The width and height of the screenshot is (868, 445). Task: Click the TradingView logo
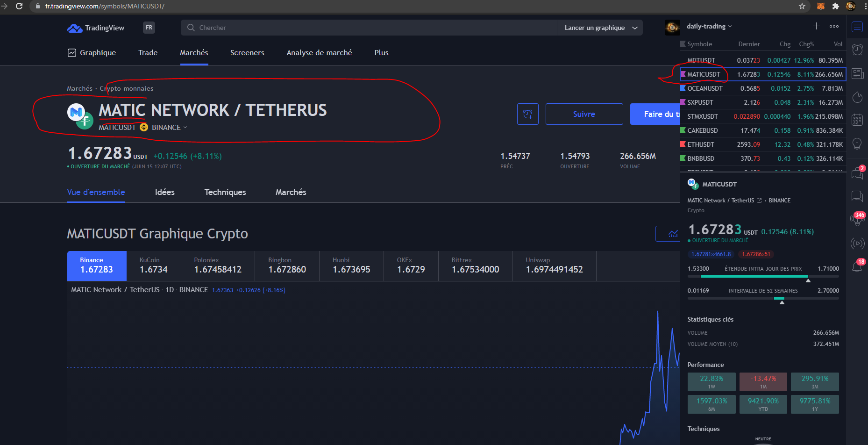point(96,28)
